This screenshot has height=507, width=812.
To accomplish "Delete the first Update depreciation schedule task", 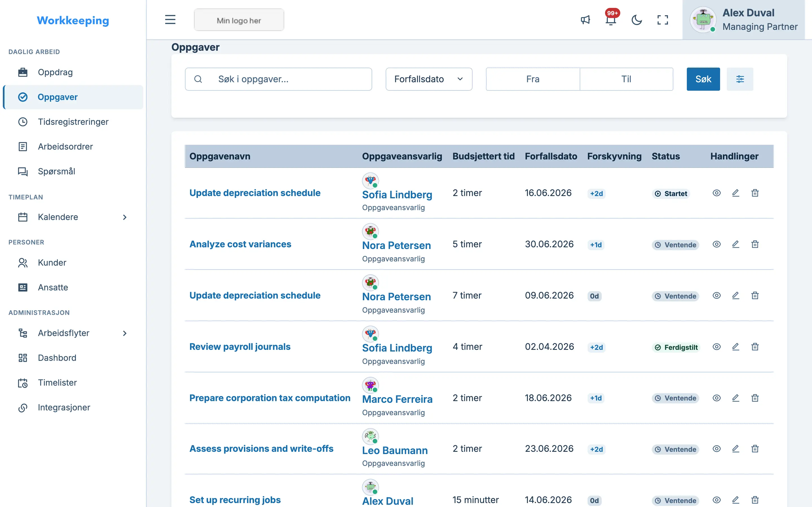I will [x=755, y=193].
